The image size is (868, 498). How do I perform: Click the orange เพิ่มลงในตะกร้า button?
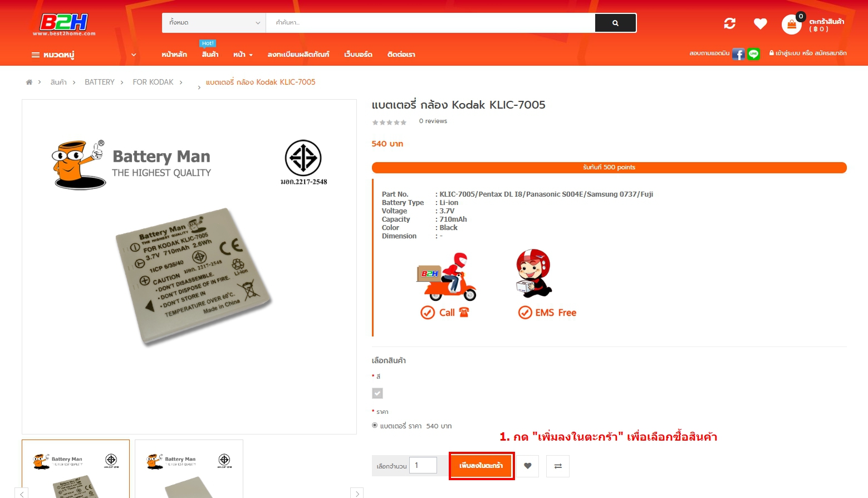(x=481, y=466)
